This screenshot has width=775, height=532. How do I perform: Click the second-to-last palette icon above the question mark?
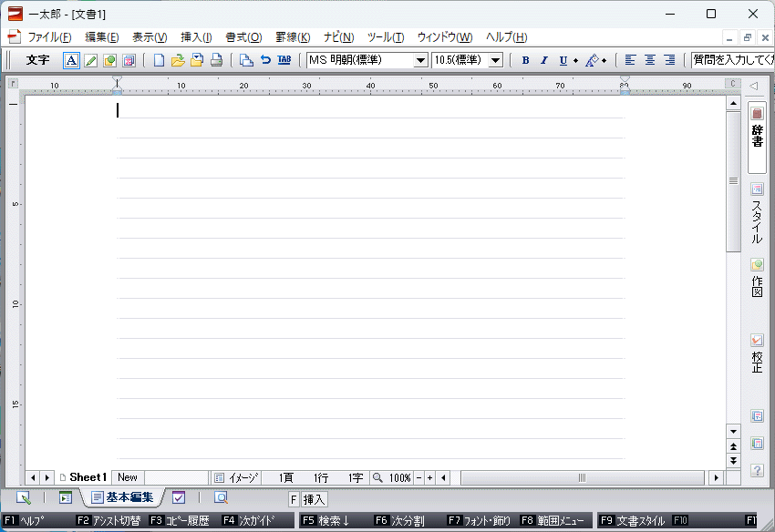coord(757,416)
